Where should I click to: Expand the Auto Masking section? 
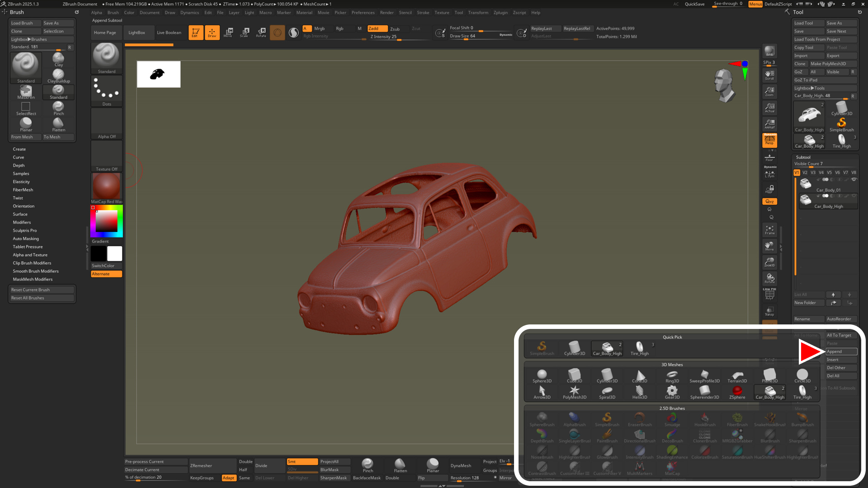[x=26, y=239]
